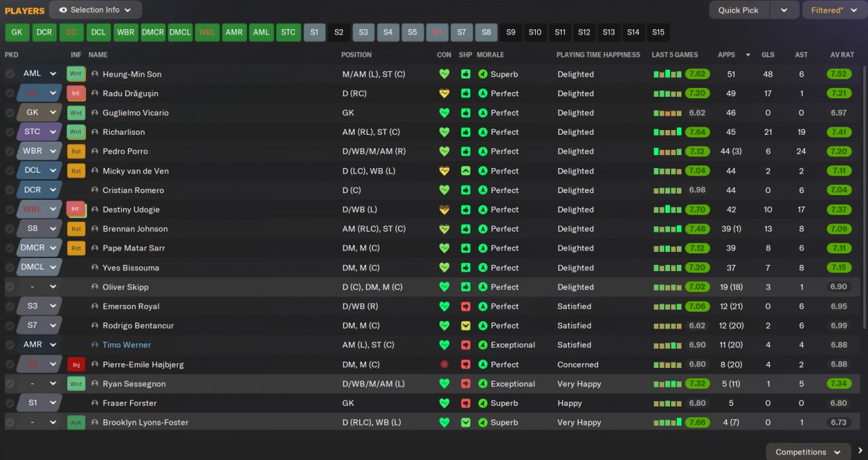This screenshot has height=460, width=868.
Task: Click the 7.66 last game rating for Lyons-Foster
Action: 697,422
